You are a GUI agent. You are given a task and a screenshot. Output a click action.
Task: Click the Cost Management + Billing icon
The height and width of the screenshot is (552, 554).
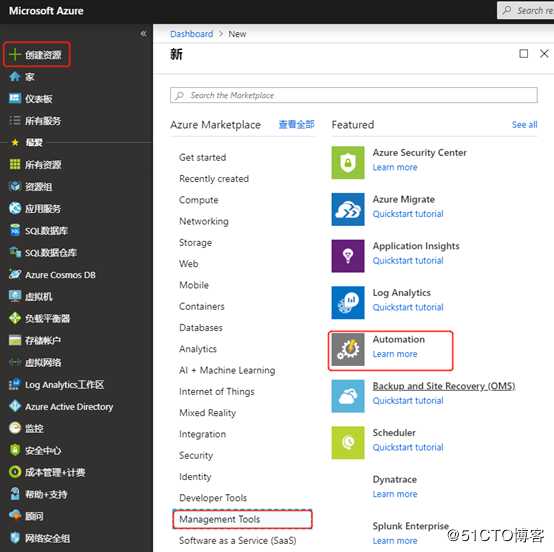coord(15,472)
